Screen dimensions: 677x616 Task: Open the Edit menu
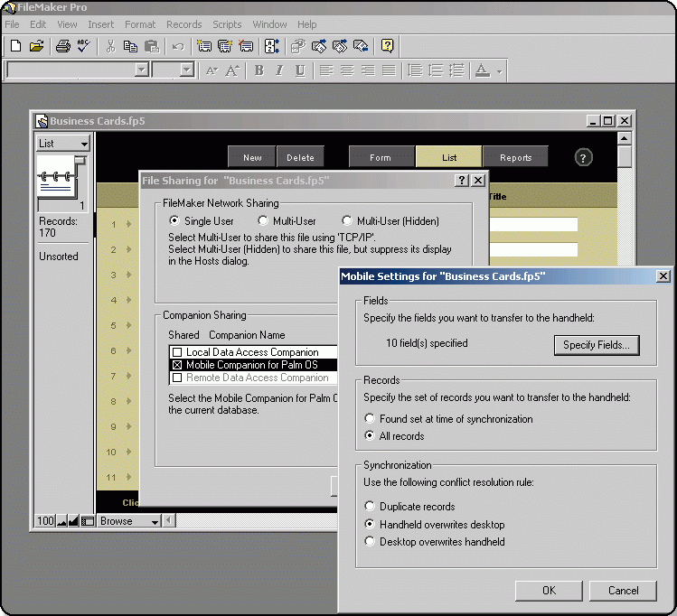38,24
